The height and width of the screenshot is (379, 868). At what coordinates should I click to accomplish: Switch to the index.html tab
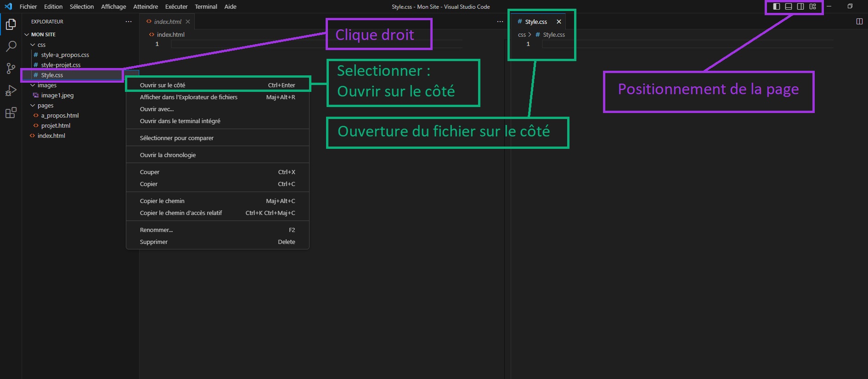point(168,22)
